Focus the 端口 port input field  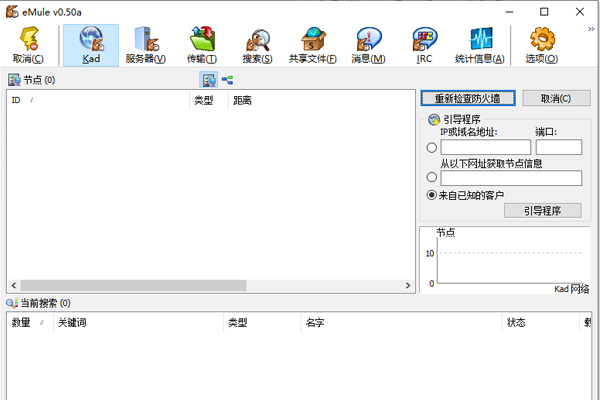[x=559, y=147]
